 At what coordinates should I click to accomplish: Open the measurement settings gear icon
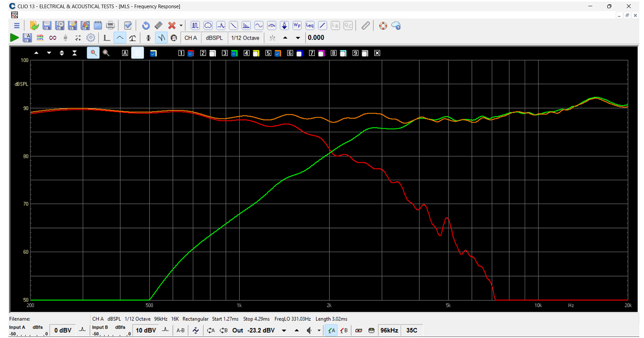pyautogui.click(x=90, y=38)
